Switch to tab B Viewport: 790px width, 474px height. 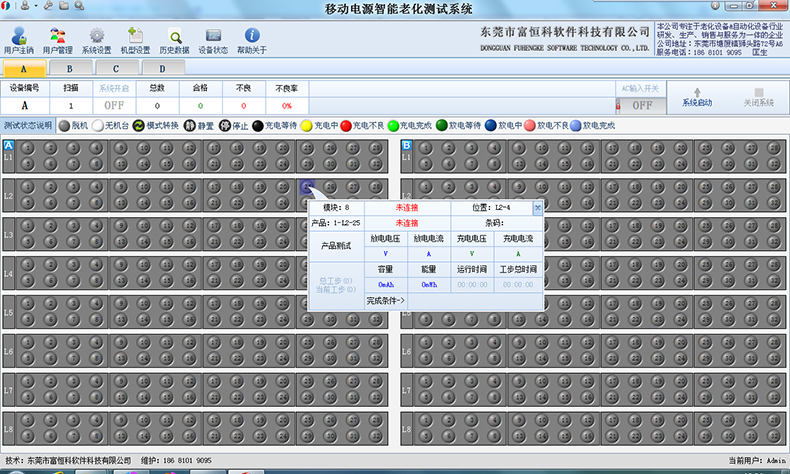(x=69, y=68)
